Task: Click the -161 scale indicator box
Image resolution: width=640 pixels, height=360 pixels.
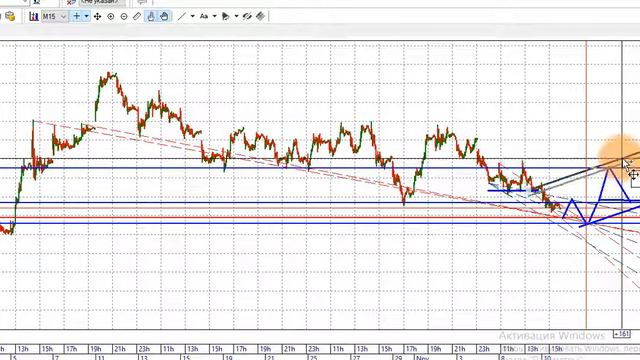Action: 622,334
